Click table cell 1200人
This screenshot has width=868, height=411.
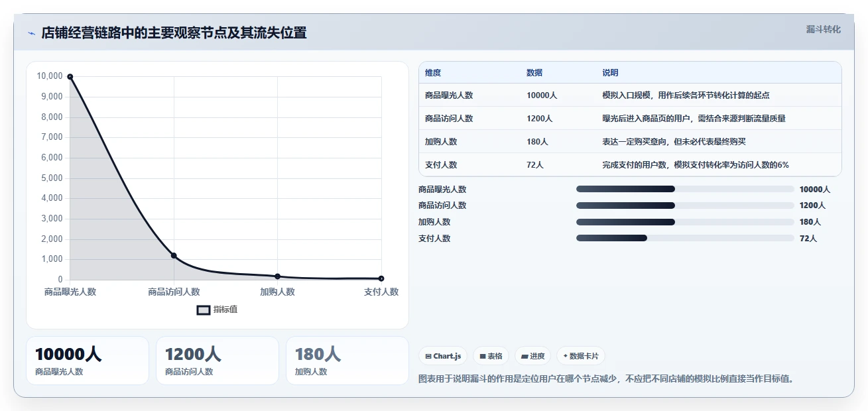[539, 119]
